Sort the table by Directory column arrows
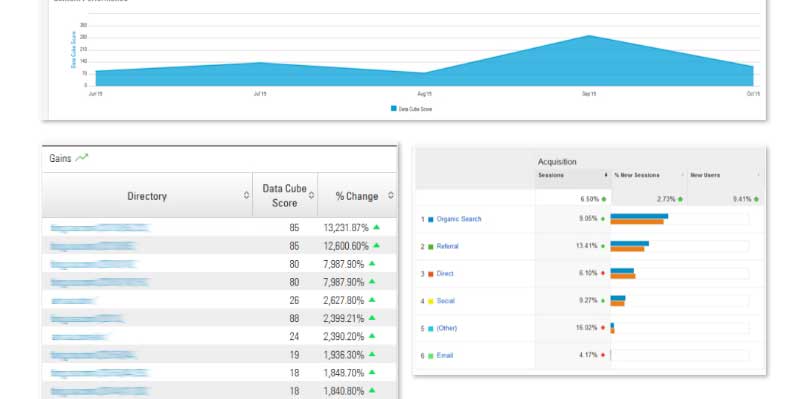The height and width of the screenshot is (399, 800). tap(246, 195)
